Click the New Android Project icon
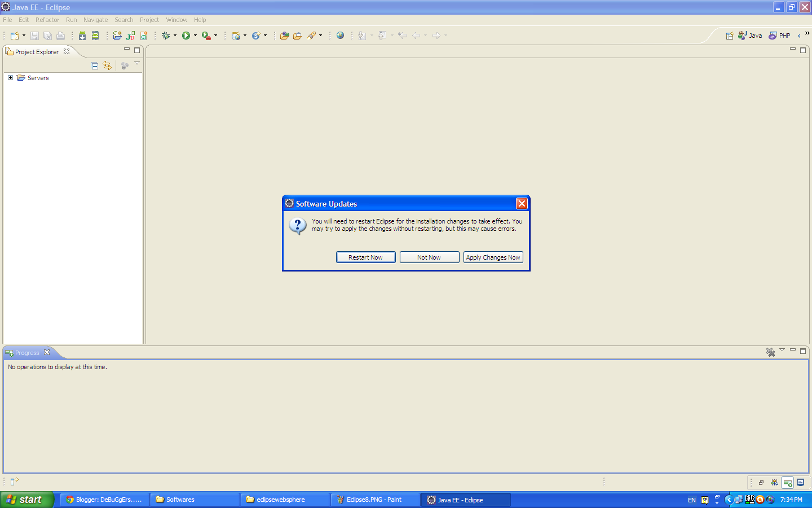 click(117, 36)
